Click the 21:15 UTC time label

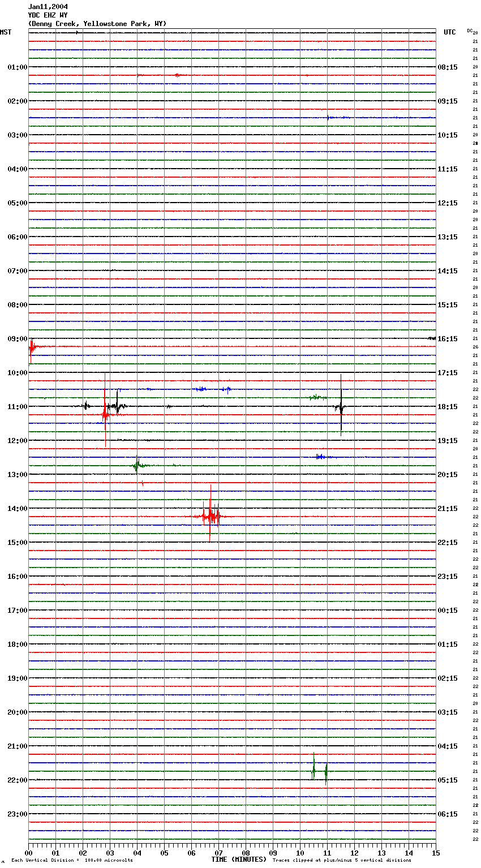(448, 509)
